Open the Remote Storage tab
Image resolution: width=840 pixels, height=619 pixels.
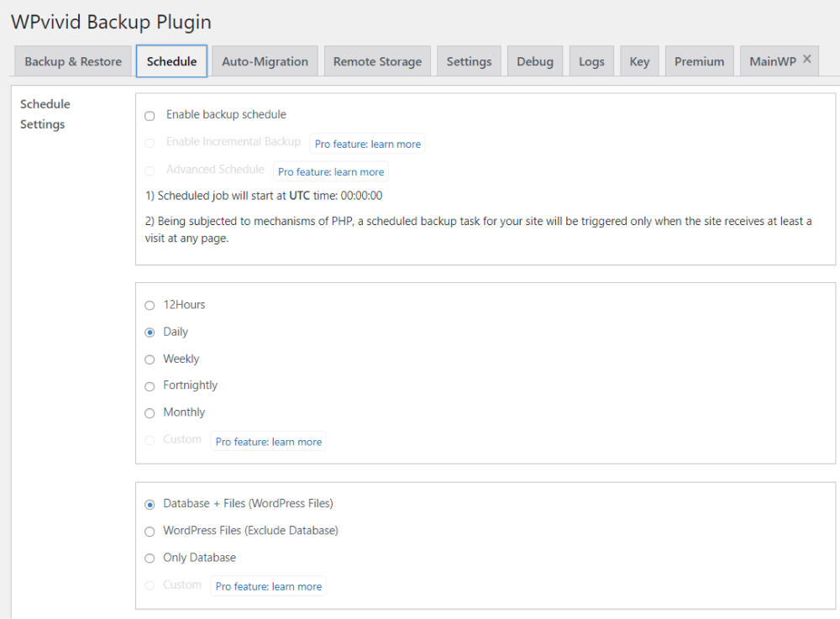click(377, 61)
